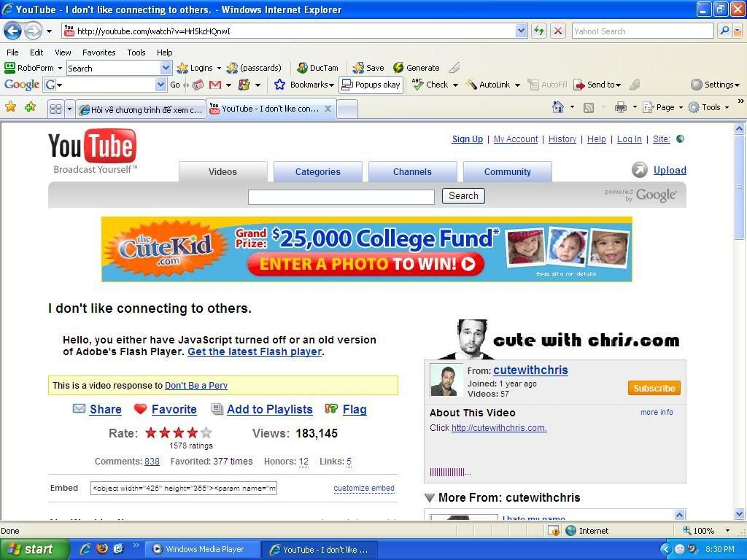Click the Flag link
The height and width of the screenshot is (560, 747).
[355, 409]
